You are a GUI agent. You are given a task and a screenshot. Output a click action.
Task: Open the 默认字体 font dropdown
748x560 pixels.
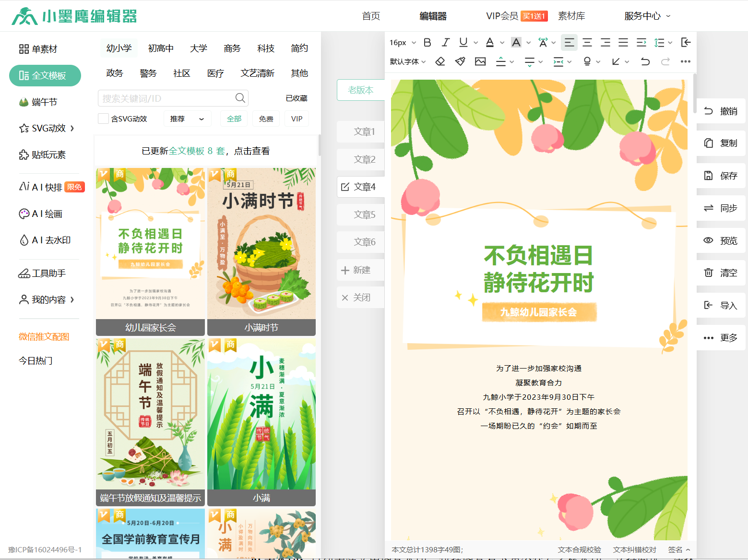pyautogui.click(x=405, y=61)
